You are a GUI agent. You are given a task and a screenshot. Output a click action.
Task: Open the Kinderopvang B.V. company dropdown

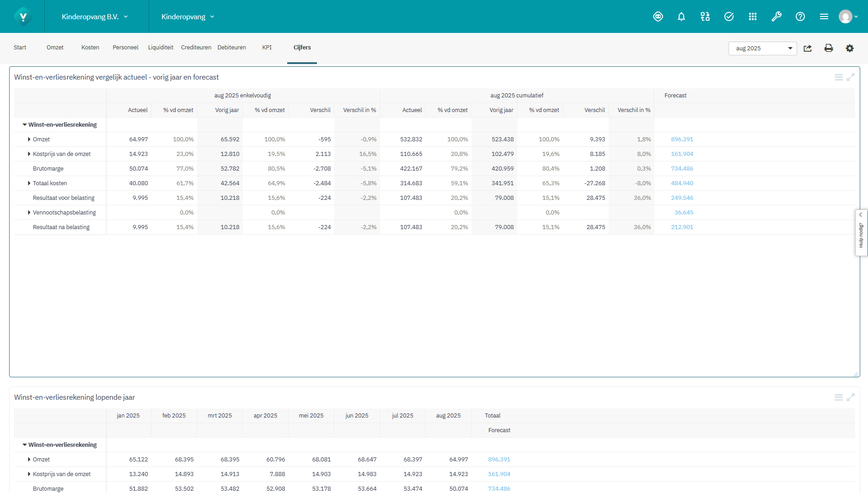pyautogui.click(x=95, y=17)
